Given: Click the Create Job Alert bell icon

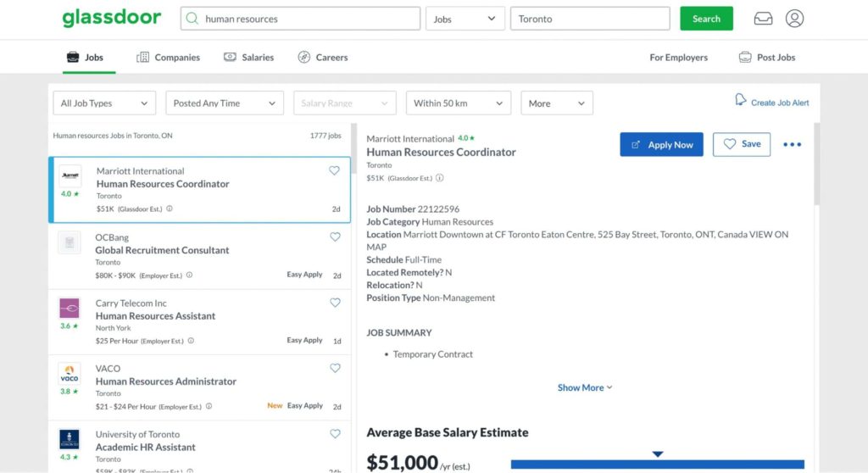Looking at the screenshot, I should tap(740, 100).
